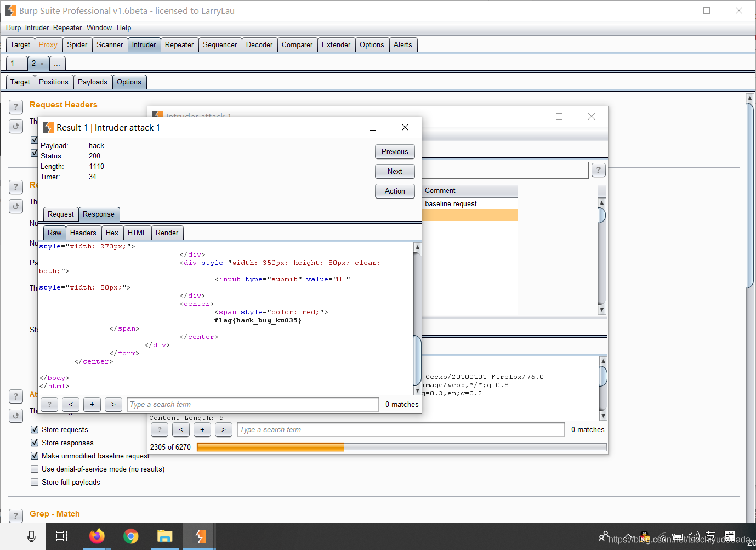Switch to the Proxy tab
The height and width of the screenshot is (550, 756).
click(x=48, y=44)
